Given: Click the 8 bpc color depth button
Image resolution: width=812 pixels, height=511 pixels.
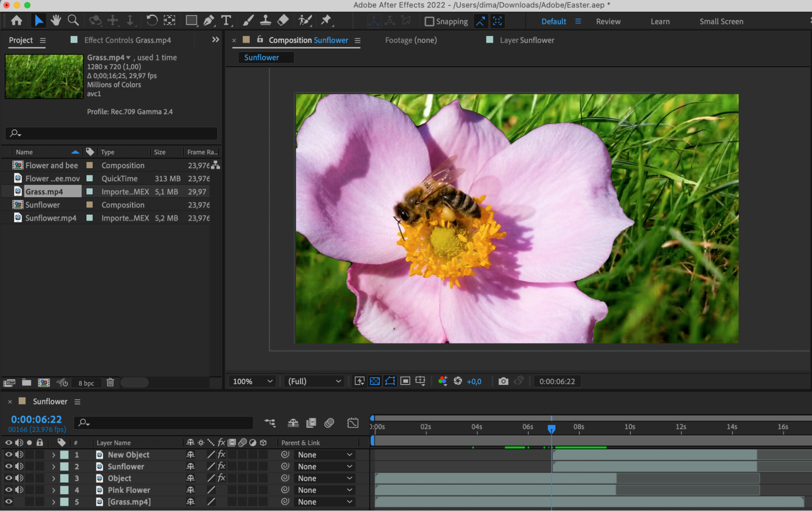Looking at the screenshot, I should [86, 383].
